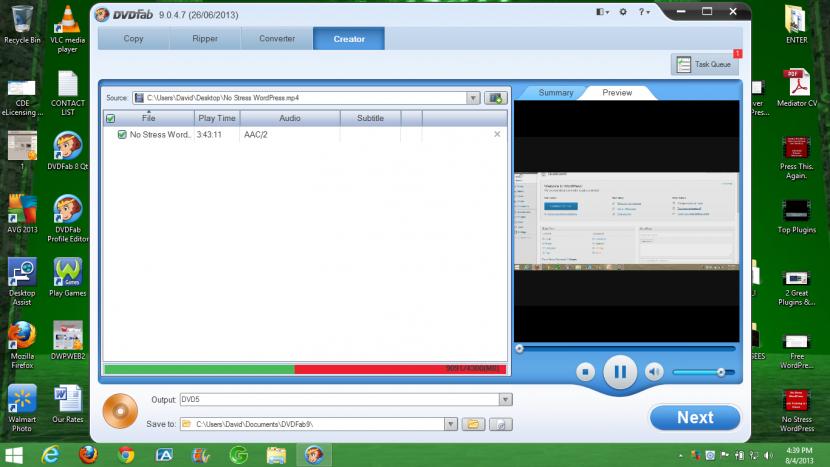Stop the preview playback
The image size is (830, 467).
[585, 372]
